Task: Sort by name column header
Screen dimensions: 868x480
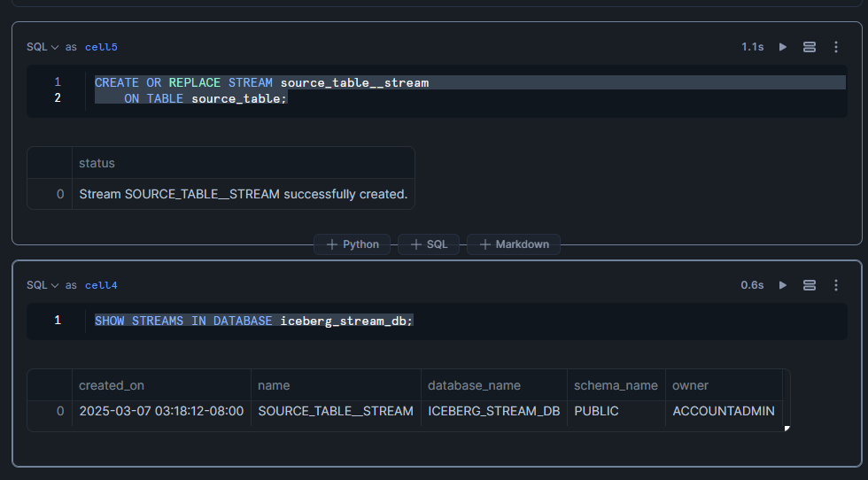Action: (x=336, y=385)
